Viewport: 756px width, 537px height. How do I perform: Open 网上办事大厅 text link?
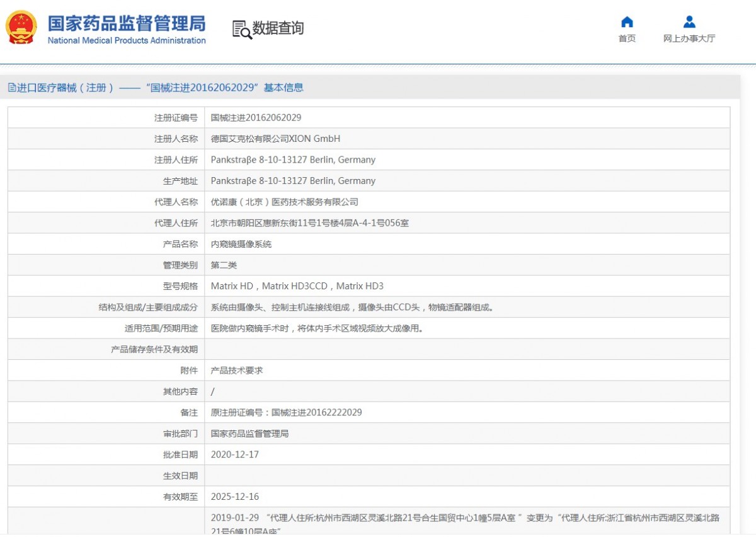pyautogui.click(x=689, y=38)
